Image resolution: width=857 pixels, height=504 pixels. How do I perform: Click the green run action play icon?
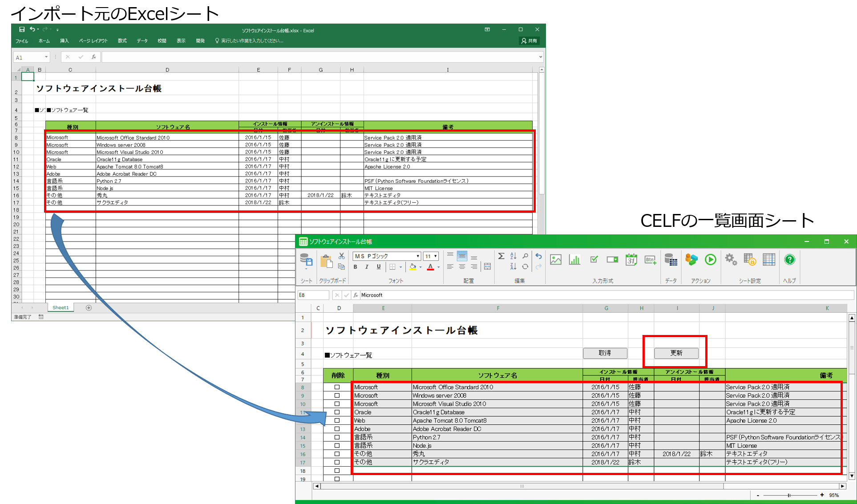(710, 260)
